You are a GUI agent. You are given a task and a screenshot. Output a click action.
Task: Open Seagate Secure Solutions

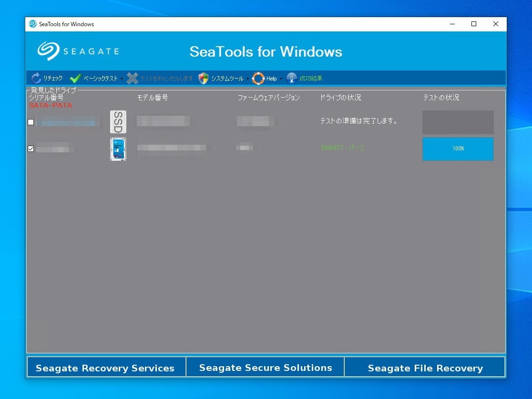pyautogui.click(x=266, y=368)
